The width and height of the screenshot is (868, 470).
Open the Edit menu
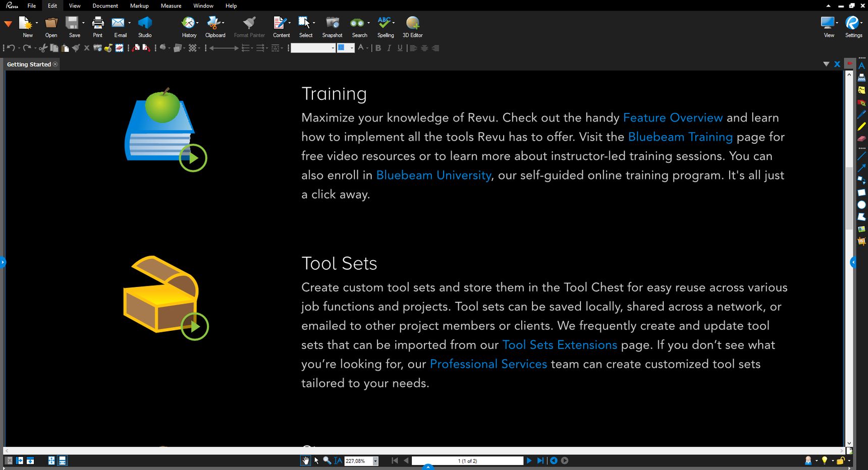click(52, 6)
